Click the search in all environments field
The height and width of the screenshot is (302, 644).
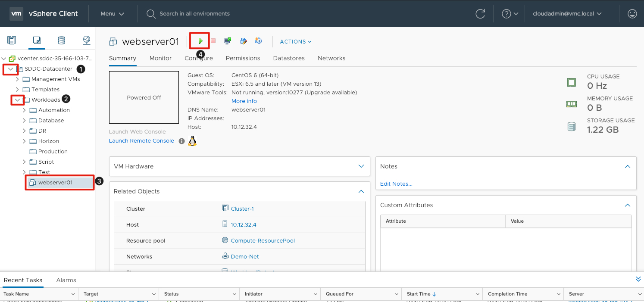coord(194,14)
